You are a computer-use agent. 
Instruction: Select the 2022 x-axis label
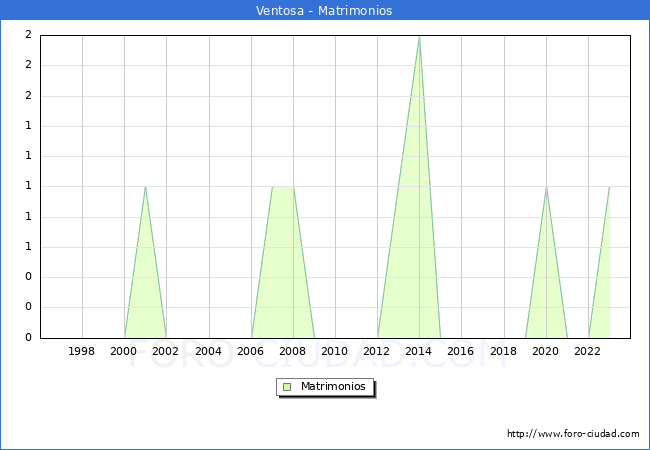pyautogui.click(x=588, y=351)
